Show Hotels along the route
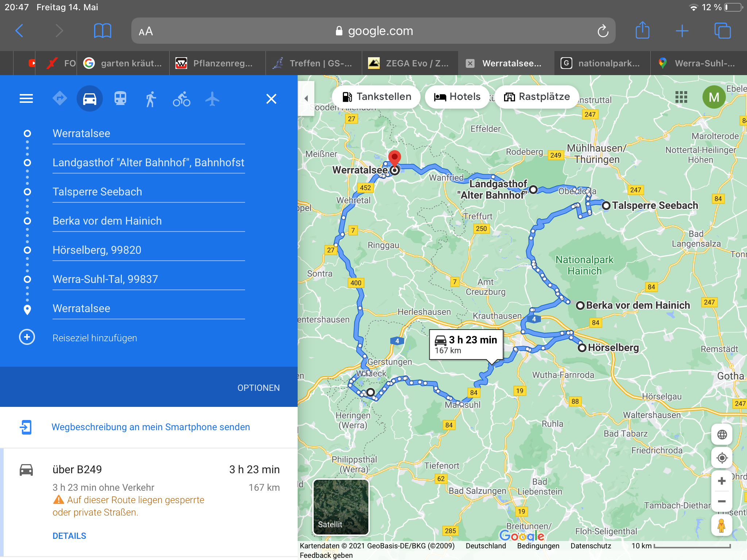 coord(457,97)
